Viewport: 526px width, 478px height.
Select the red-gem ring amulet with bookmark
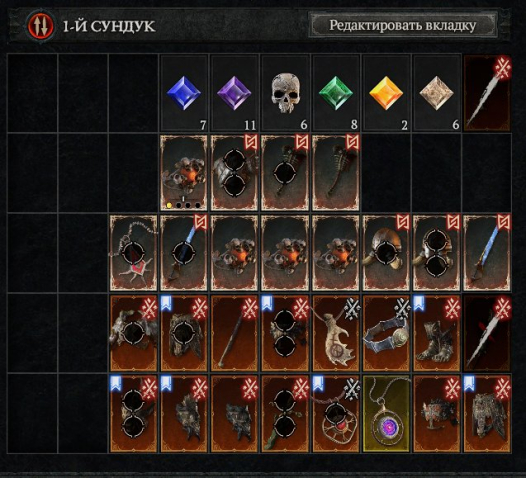[x=336, y=413]
